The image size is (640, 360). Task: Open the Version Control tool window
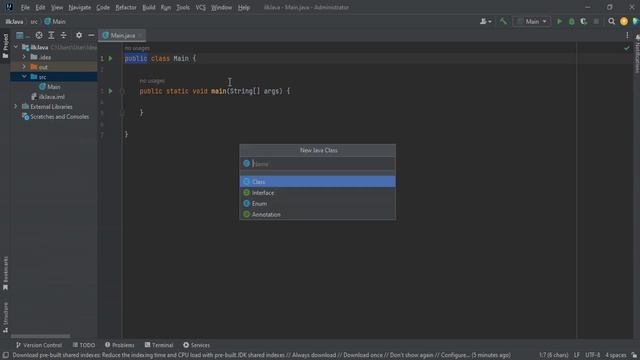click(x=38, y=345)
